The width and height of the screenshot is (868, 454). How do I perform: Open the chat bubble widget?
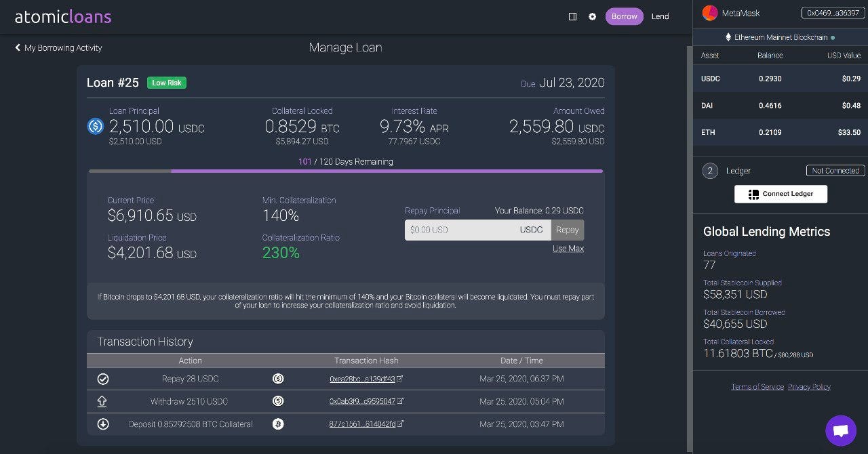(x=841, y=431)
